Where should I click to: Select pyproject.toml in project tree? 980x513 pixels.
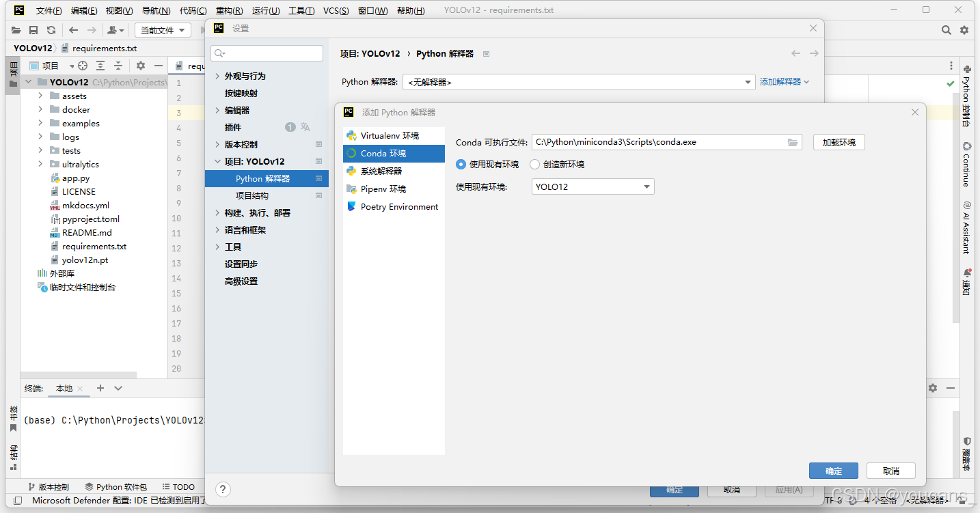[x=91, y=219]
